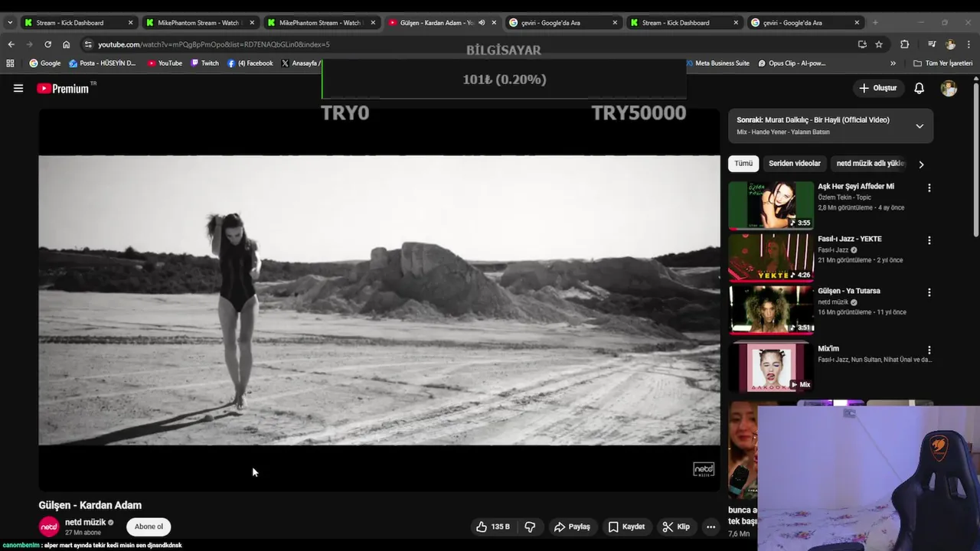980x551 pixels.
Task: Open netd müzik channel name link
Action: (85, 522)
